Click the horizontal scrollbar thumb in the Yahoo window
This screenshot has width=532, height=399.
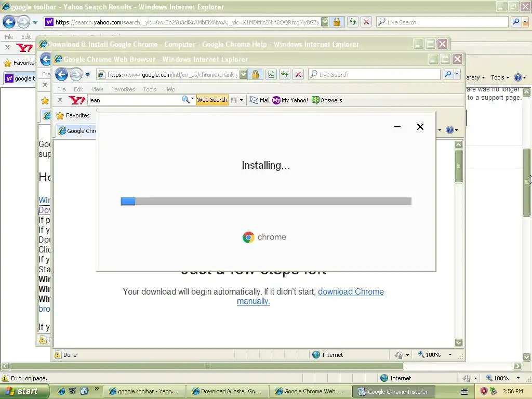(207, 366)
